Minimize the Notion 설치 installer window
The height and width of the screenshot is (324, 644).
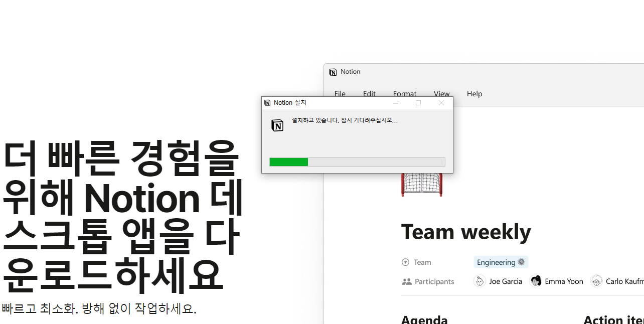tap(396, 103)
